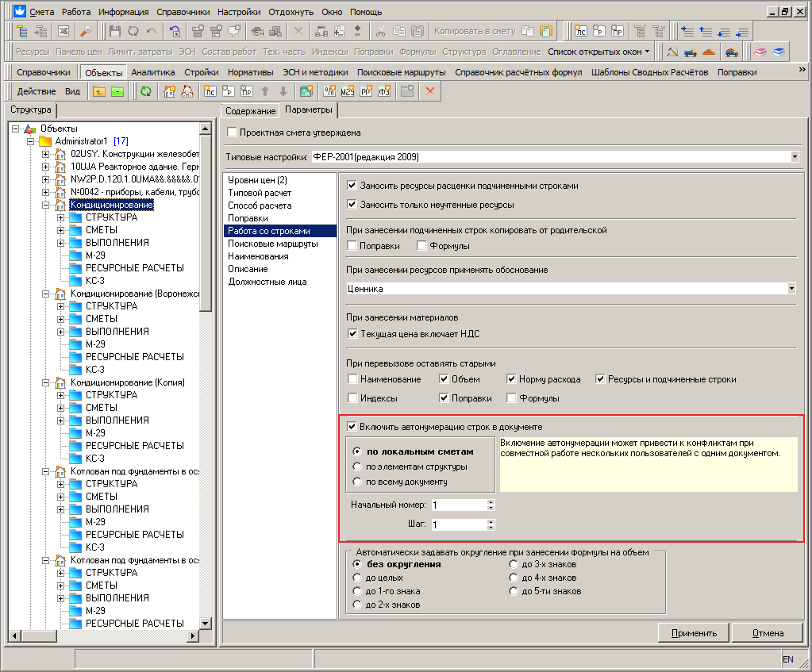Open 'Типовые настройки' dropdown list
812x672 pixels.
click(x=794, y=157)
